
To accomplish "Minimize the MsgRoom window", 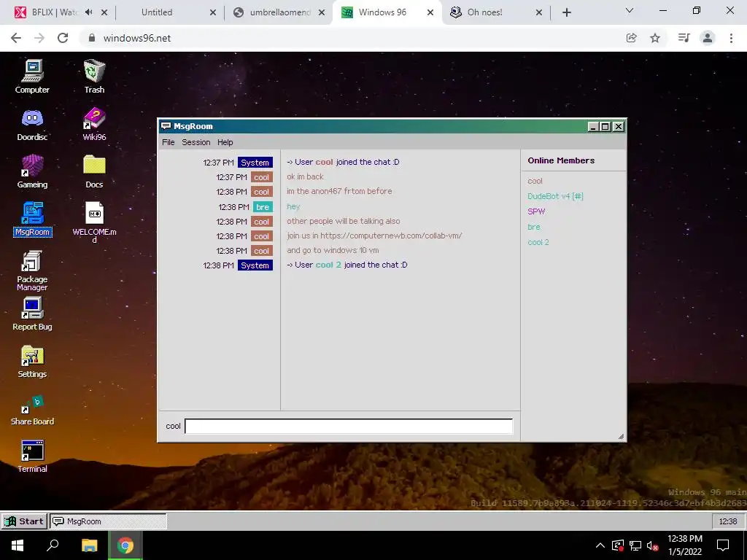I will (x=592, y=126).
